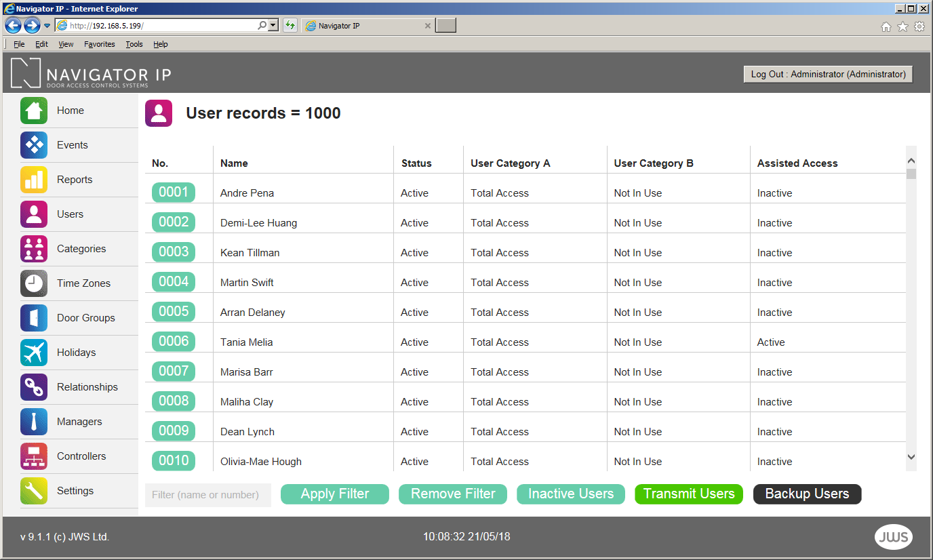Open the Home sidebar icon
The width and height of the screenshot is (933, 560).
click(34, 111)
